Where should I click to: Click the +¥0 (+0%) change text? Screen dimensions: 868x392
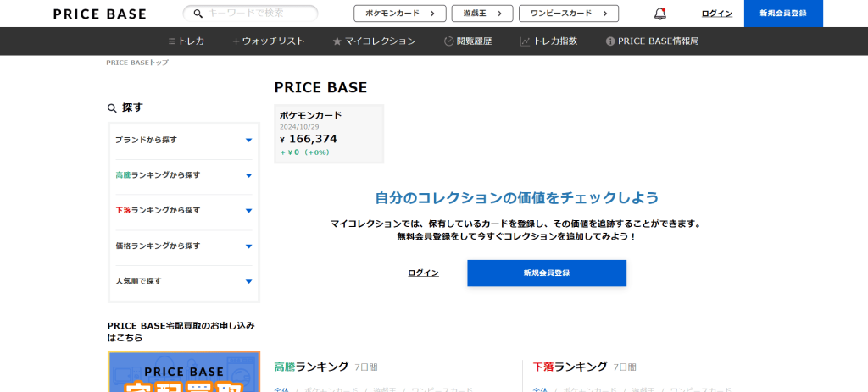[x=305, y=152]
